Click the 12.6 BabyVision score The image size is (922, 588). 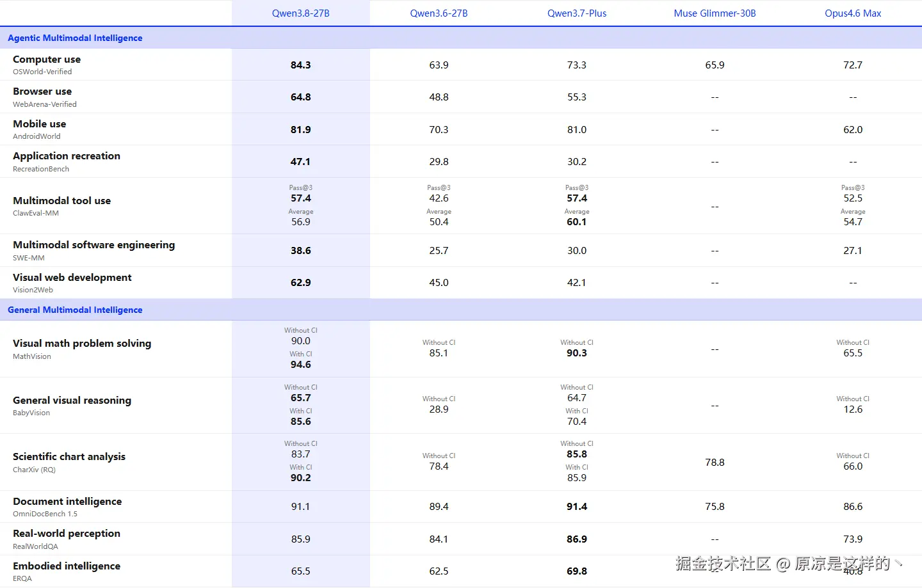[853, 409]
